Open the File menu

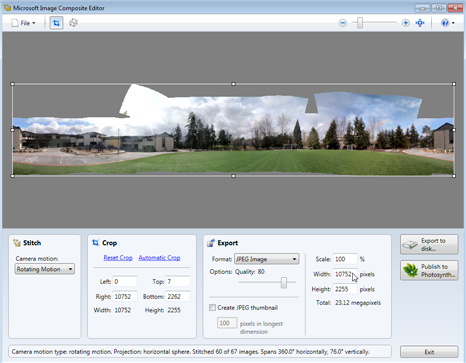23,23
